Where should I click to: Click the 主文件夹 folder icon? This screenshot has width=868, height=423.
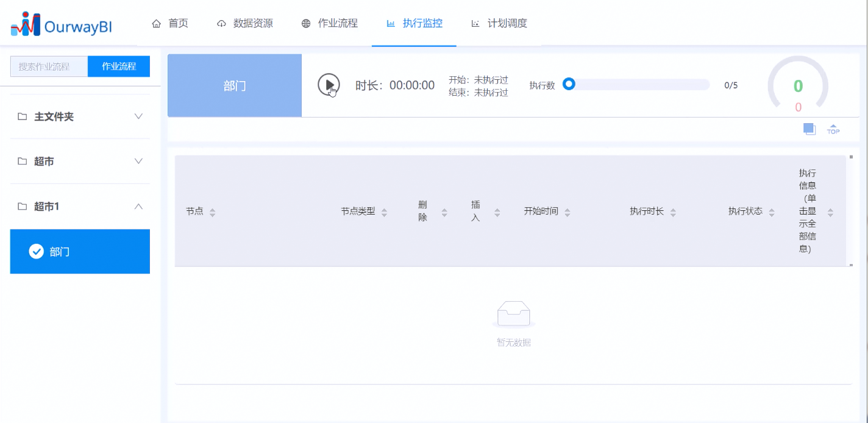point(23,116)
